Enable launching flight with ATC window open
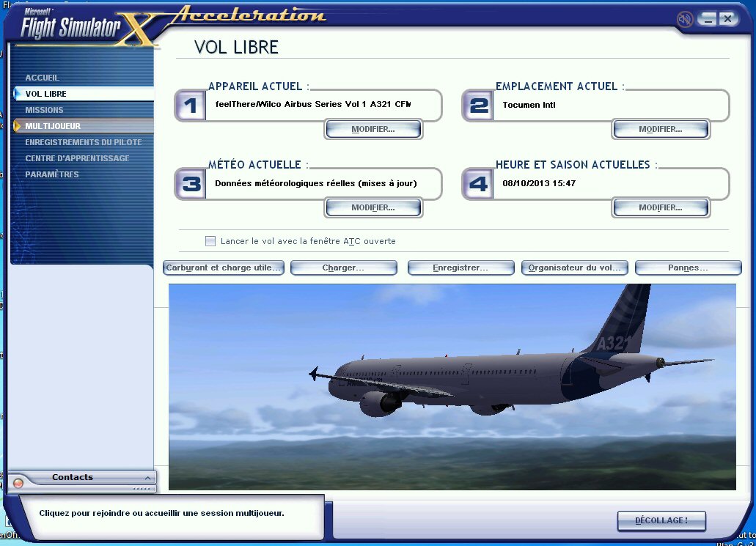Image resolution: width=756 pixels, height=546 pixels. pyautogui.click(x=210, y=241)
